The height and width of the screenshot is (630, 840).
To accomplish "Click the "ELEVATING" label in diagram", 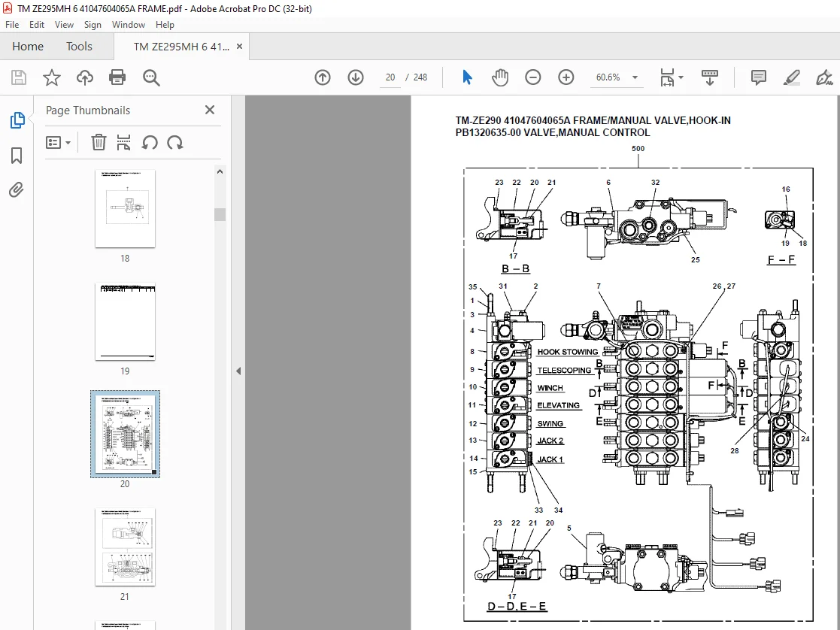I will [559, 405].
